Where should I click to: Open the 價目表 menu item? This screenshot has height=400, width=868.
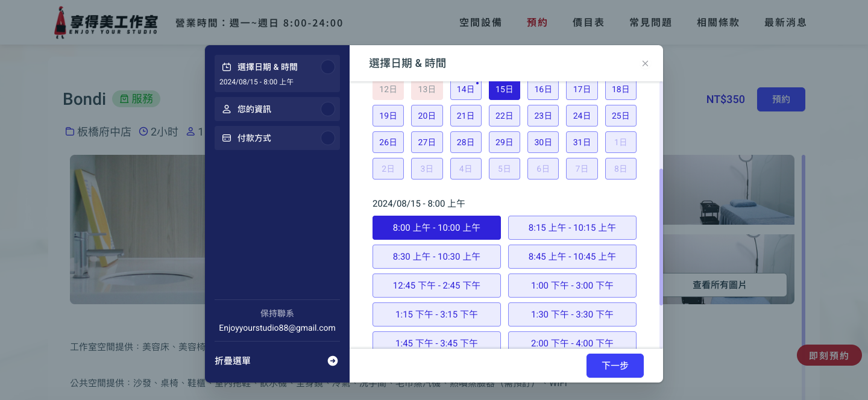pos(588,23)
